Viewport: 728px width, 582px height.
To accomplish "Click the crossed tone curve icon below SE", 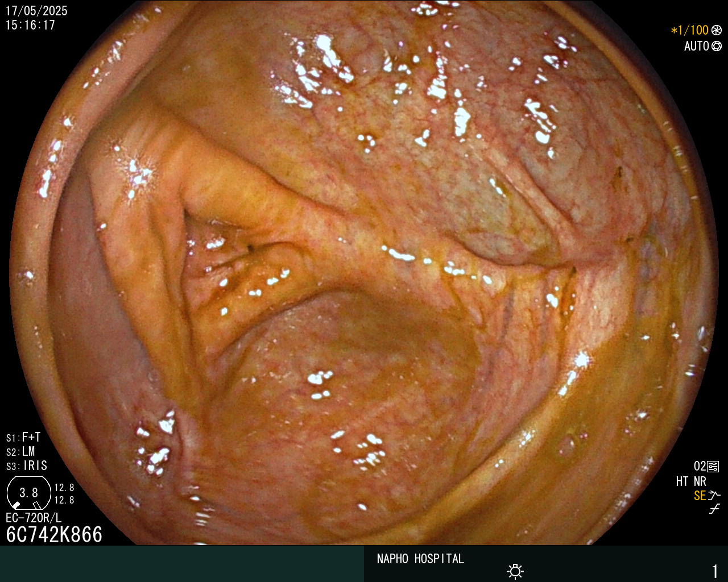I will pyautogui.click(x=714, y=509).
